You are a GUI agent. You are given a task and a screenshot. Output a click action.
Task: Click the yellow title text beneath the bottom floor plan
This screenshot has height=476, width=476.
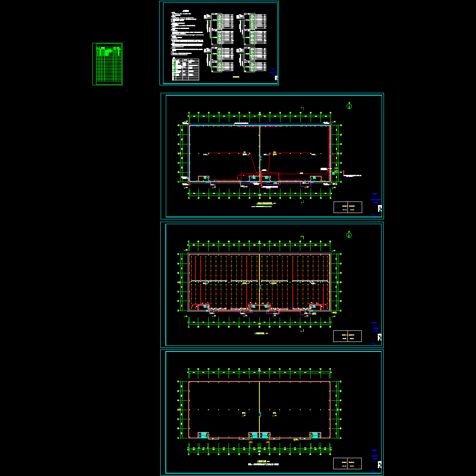pyautogui.click(x=262, y=462)
